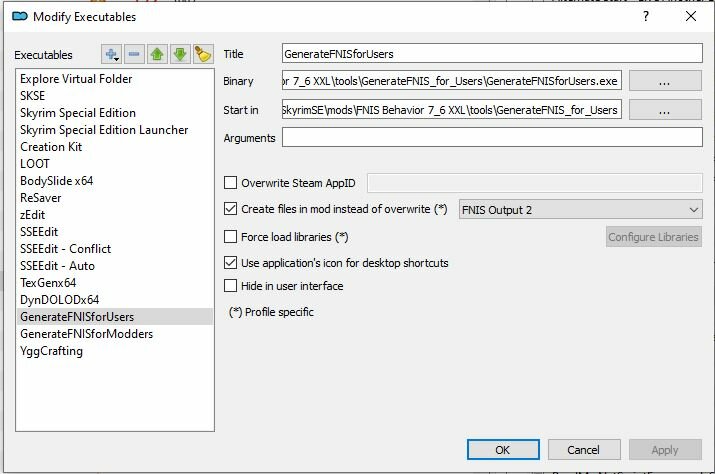Close the Modify Executables dialog

point(691,17)
